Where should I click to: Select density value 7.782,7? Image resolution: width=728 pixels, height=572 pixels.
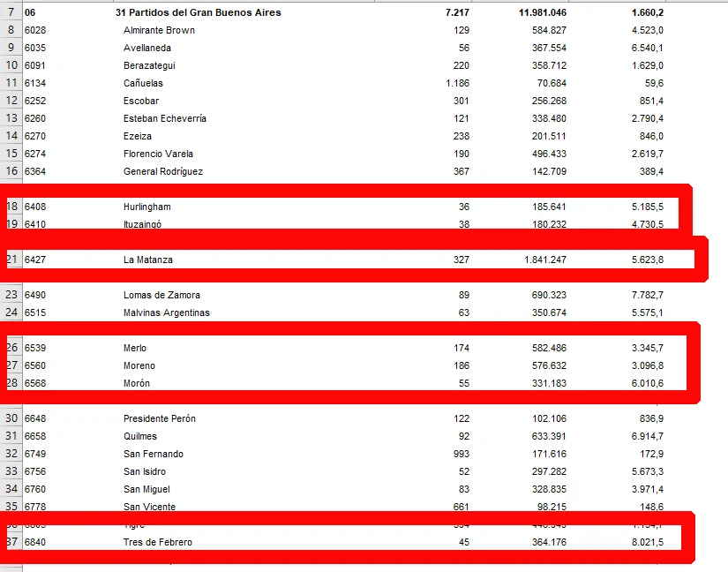pyautogui.click(x=647, y=295)
